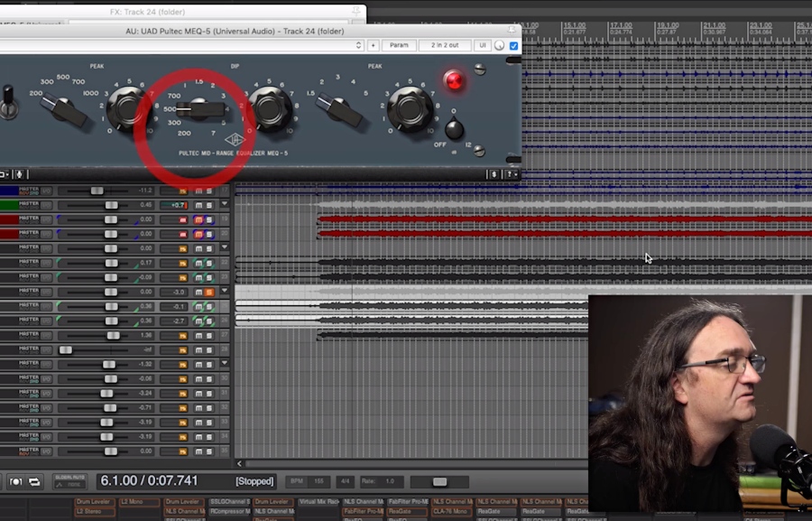Click the microphone icon in UAD toolbar
812x521 pixels.
pyautogui.click(x=20, y=174)
